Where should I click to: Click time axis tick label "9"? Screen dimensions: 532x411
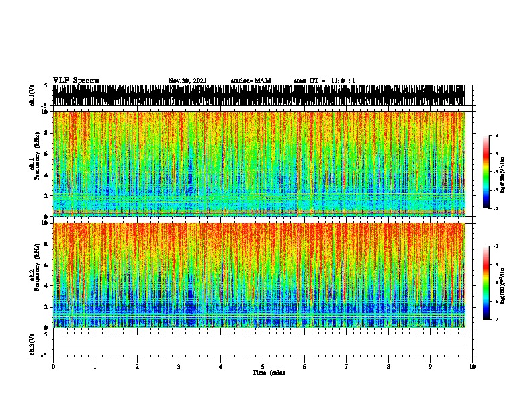430,366
